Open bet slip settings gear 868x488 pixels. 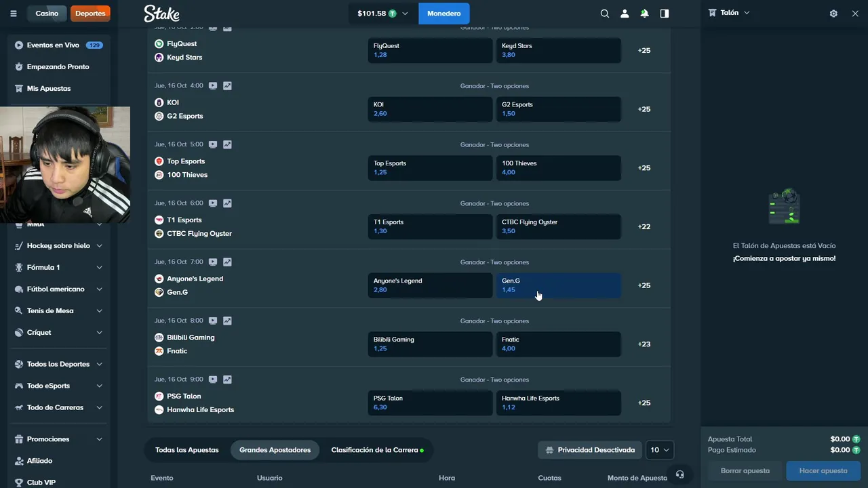[833, 14]
